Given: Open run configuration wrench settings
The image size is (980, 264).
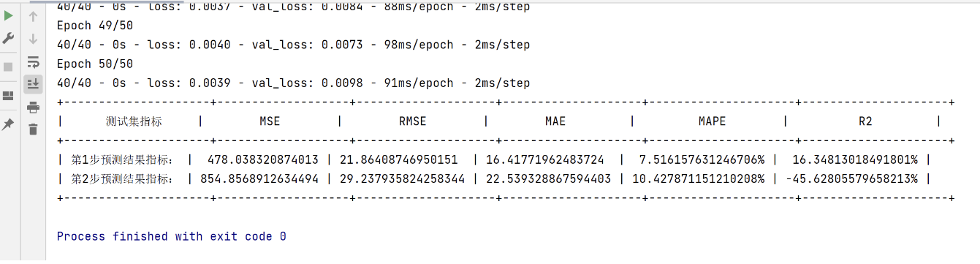Looking at the screenshot, I should [x=8, y=37].
